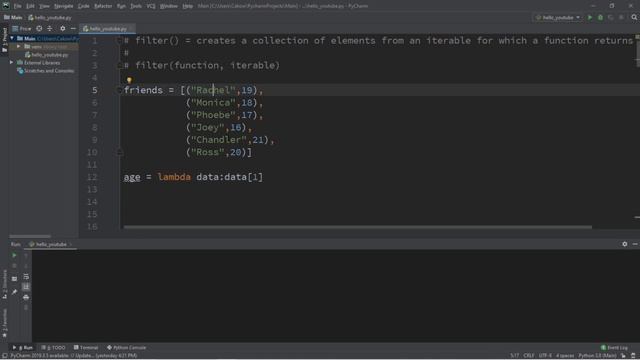Image resolution: width=640 pixels, height=360 pixels.
Task: Open the Tools menu
Action: click(x=136, y=6)
